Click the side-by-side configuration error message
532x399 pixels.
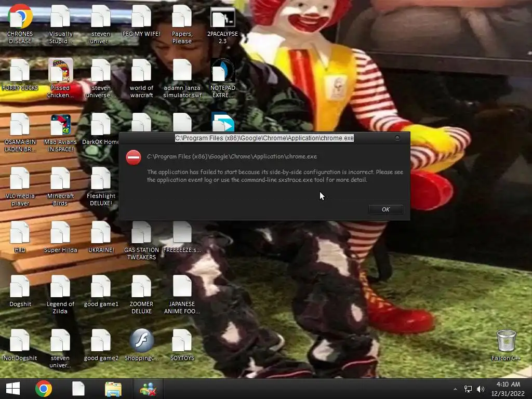(275, 176)
